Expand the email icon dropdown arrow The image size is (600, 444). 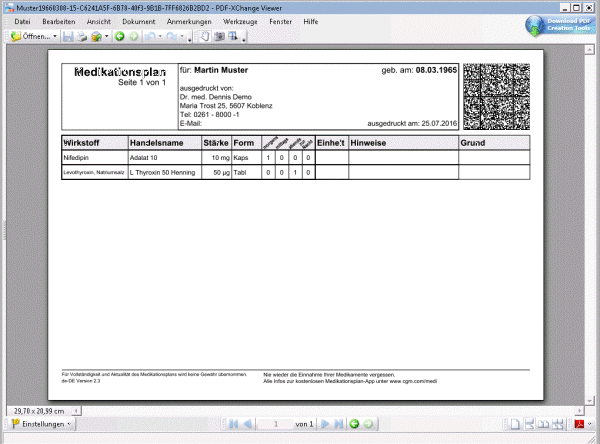click(106, 36)
